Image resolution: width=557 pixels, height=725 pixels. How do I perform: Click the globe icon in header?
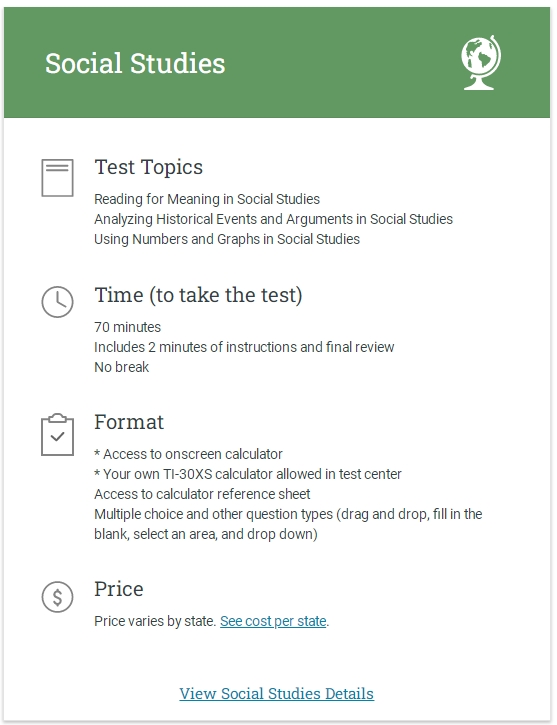tap(481, 62)
